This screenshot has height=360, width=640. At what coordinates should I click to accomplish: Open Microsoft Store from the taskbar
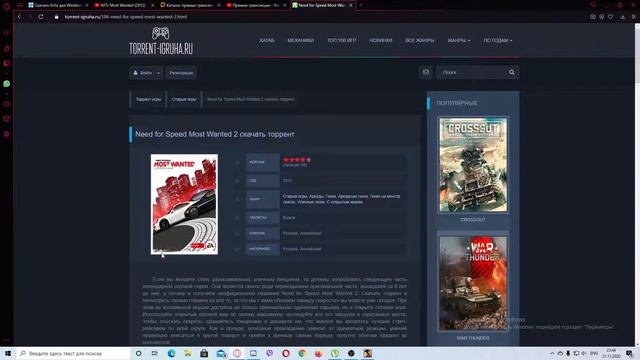coord(204,353)
